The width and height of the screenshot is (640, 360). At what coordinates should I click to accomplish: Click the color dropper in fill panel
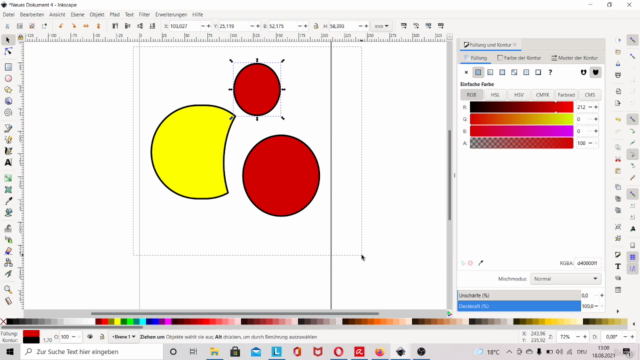[x=481, y=263]
